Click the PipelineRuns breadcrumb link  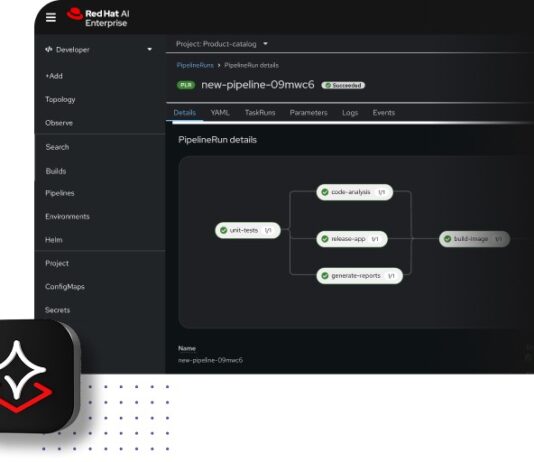click(x=195, y=65)
